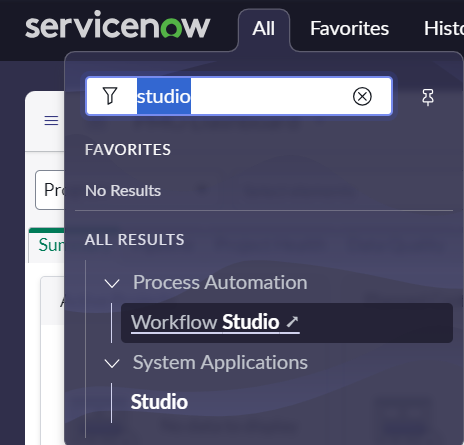Open the History menu tab
Image resolution: width=464 pixels, height=445 pixels.
(x=444, y=29)
